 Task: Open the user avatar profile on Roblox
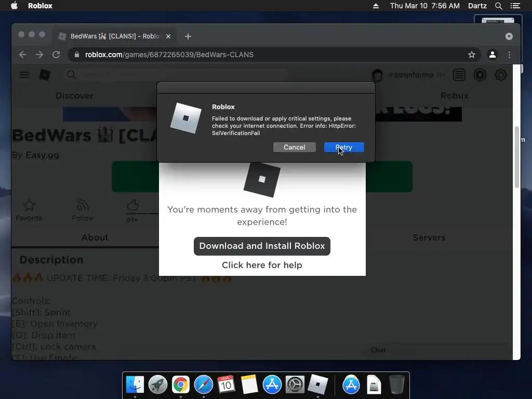tap(377, 75)
